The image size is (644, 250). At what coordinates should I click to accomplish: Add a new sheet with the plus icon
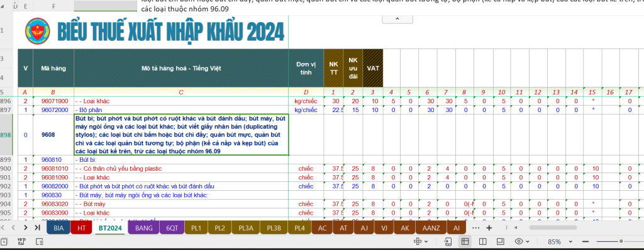click(489, 228)
